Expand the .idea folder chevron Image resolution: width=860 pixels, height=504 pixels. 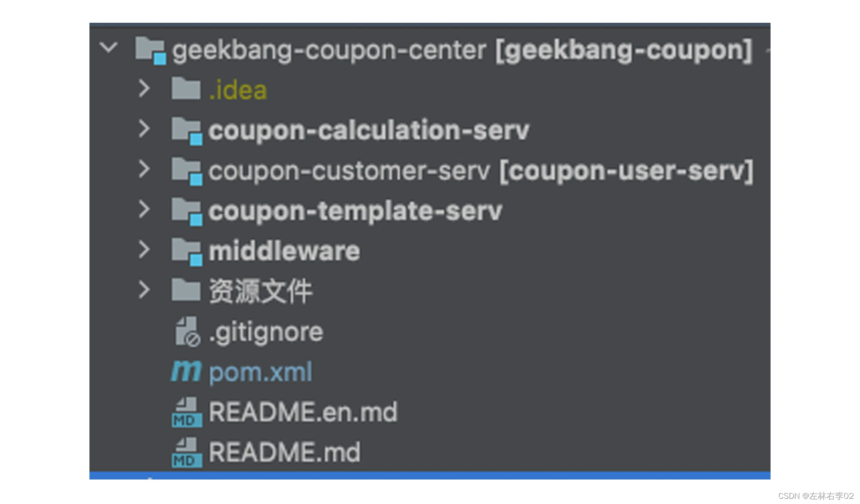pyautogui.click(x=144, y=89)
